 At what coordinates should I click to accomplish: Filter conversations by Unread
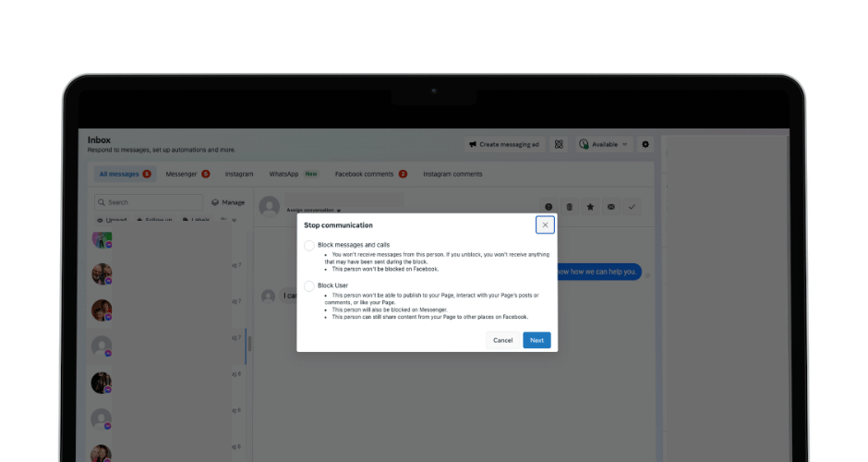tap(112, 220)
